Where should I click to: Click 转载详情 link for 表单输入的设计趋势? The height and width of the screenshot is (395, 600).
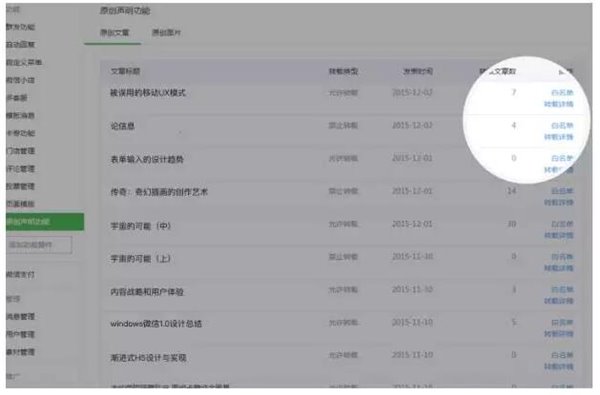pos(559,170)
